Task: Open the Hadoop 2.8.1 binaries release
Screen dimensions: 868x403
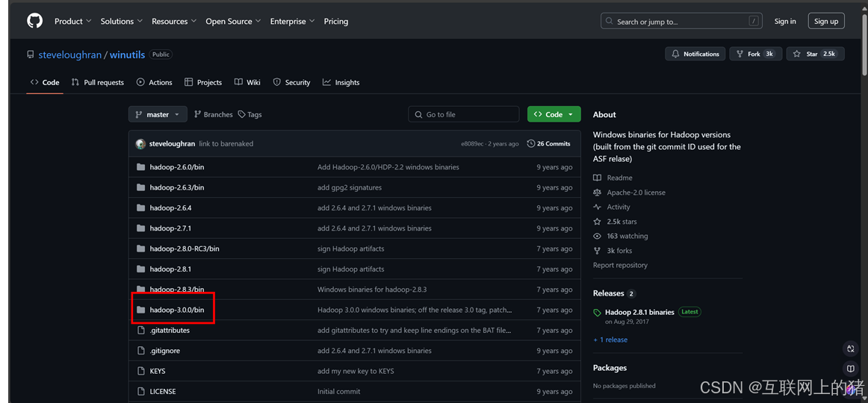Action: 639,313
